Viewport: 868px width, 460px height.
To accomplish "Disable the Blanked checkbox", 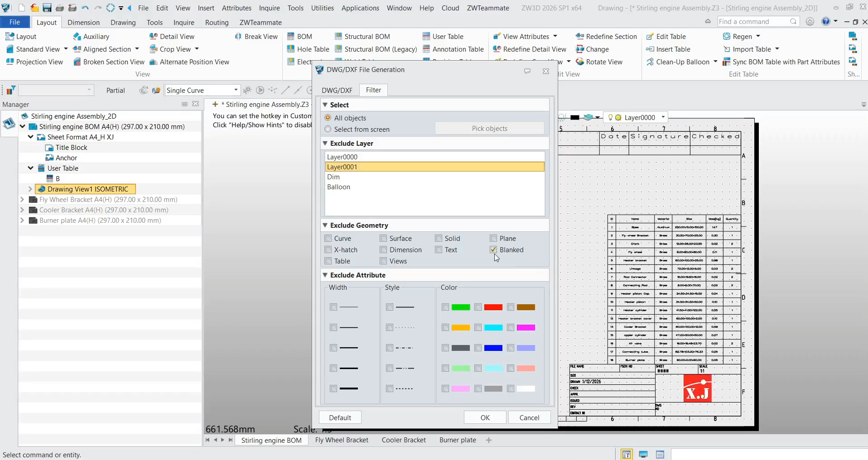I will (493, 249).
